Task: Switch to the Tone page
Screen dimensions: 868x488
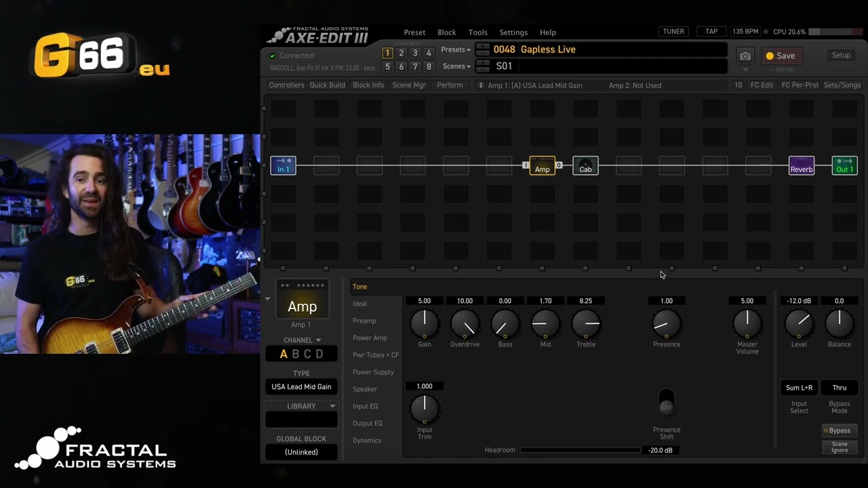Action: [360, 287]
